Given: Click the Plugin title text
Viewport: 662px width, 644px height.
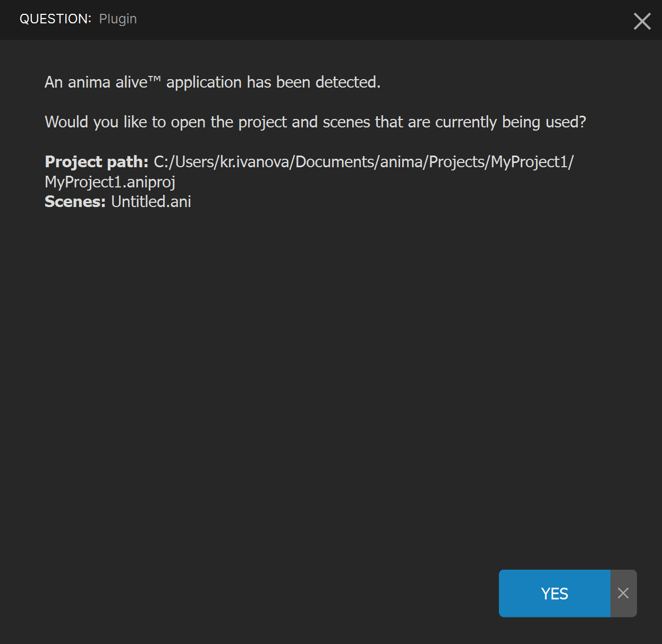Looking at the screenshot, I should click(118, 19).
